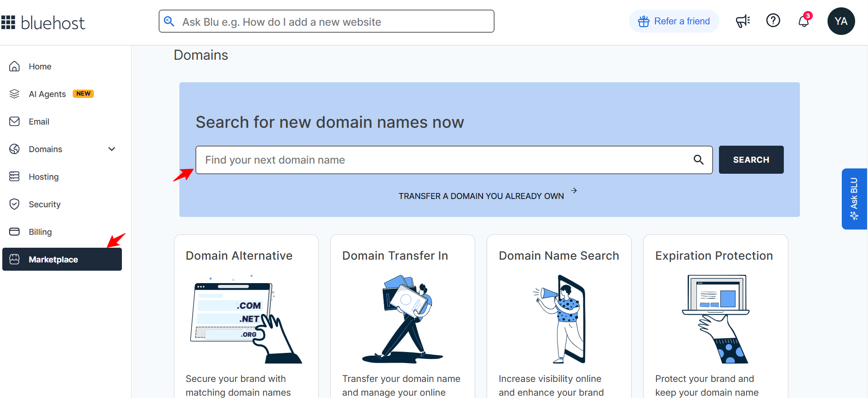
Task: Click Secure your brand with matching text
Action: [238, 386]
